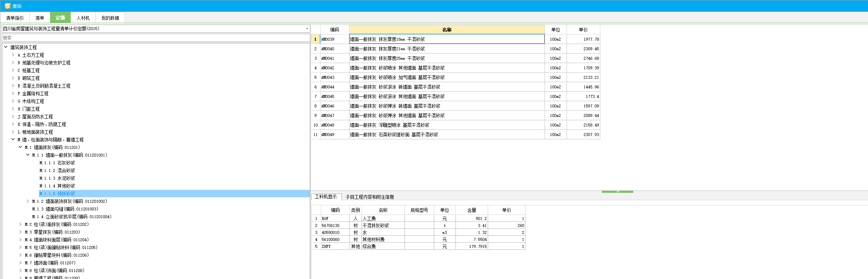Image resolution: width=868 pixels, height=279 pixels.
Task: Click the green panel splitter collapse handle
Action: point(618,191)
